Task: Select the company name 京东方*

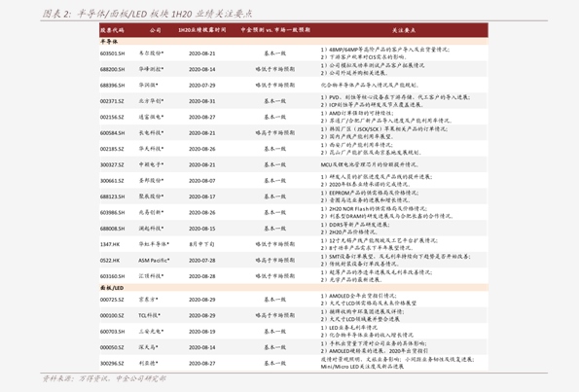Action: [149, 300]
